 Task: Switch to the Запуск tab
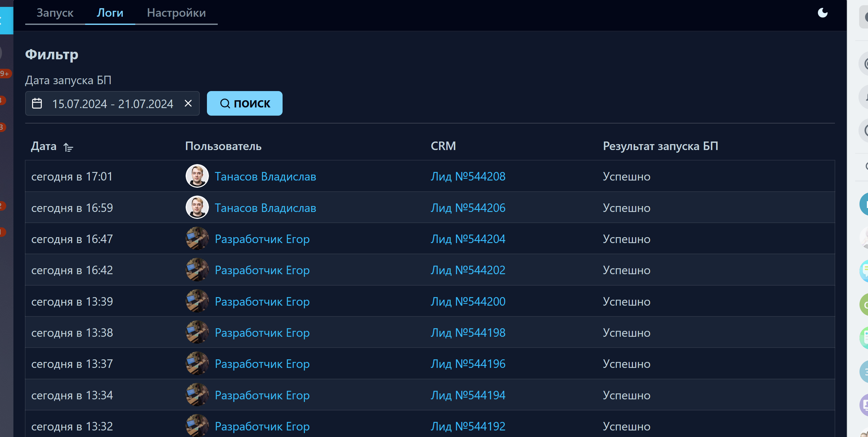[55, 13]
